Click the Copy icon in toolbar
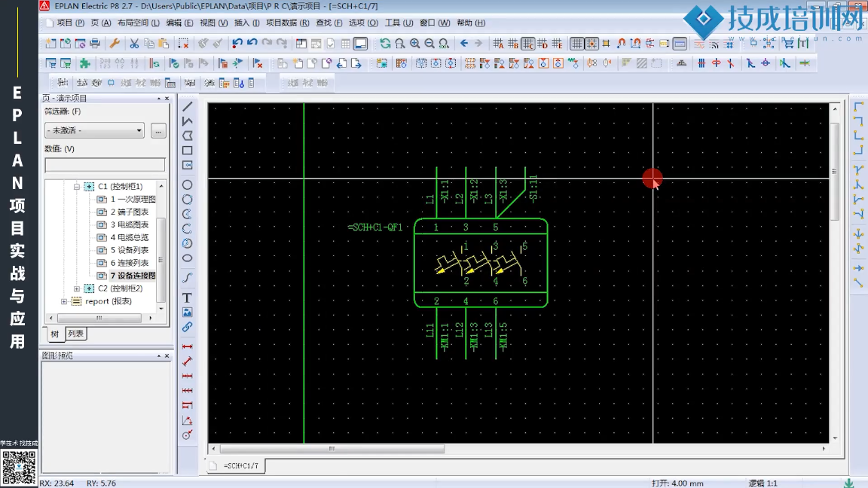This screenshot has height=488, width=868. [x=149, y=43]
